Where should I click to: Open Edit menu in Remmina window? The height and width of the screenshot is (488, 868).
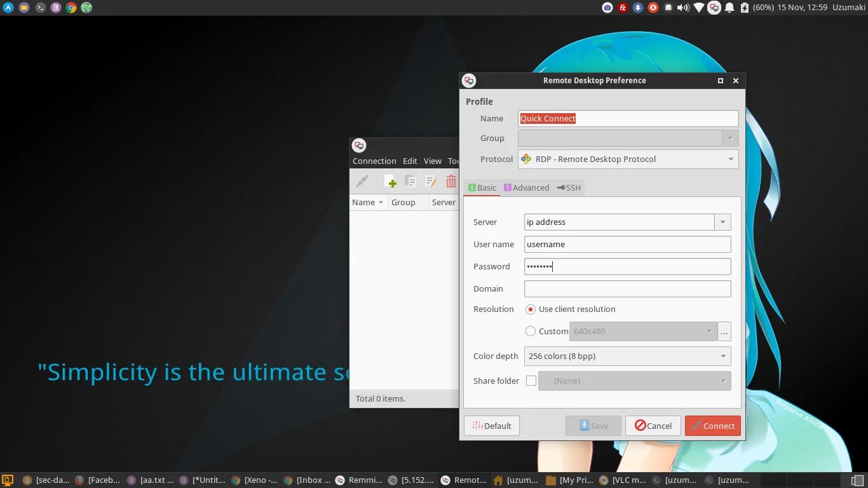pyautogui.click(x=410, y=161)
